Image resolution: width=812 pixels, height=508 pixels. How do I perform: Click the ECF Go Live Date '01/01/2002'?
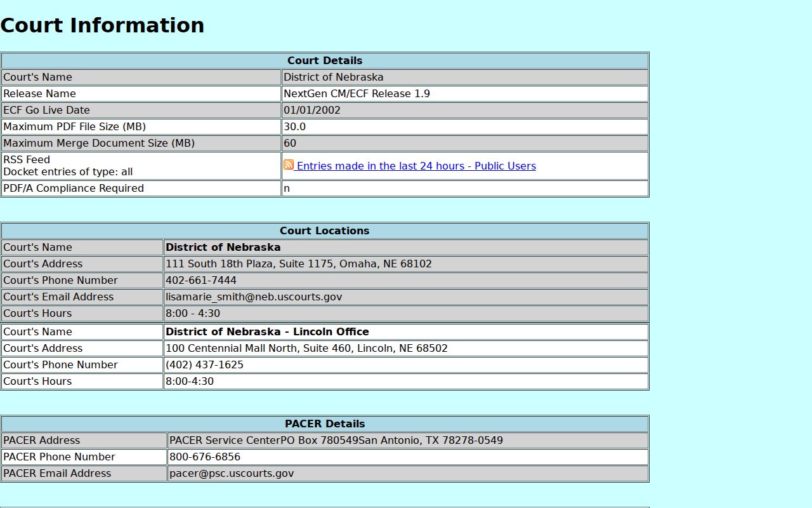tap(312, 110)
